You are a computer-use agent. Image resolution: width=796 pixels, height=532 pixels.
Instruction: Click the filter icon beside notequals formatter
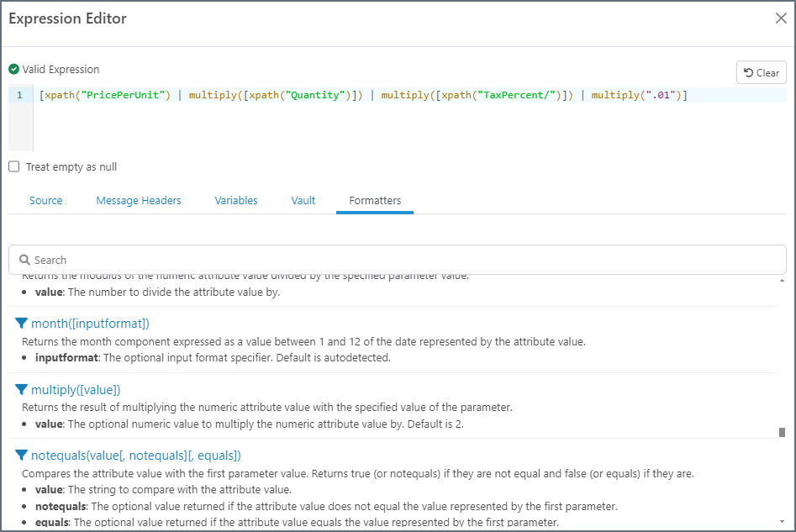[22, 456]
